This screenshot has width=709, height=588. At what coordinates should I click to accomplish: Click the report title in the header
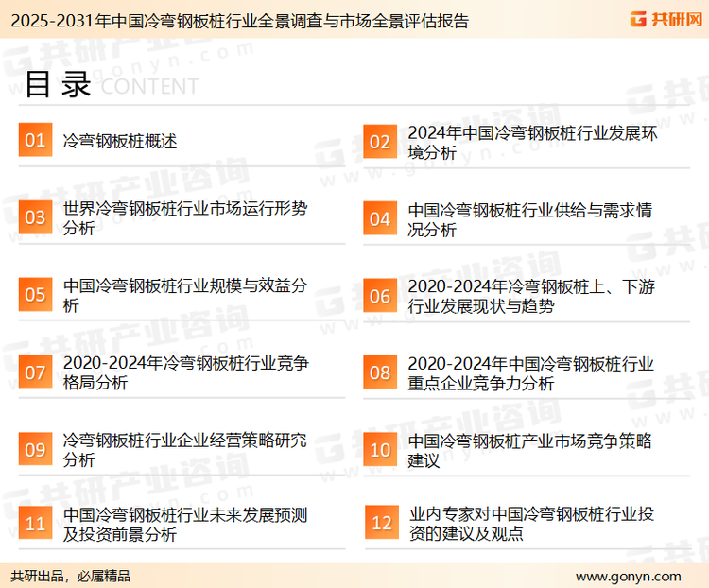(x=236, y=20)
